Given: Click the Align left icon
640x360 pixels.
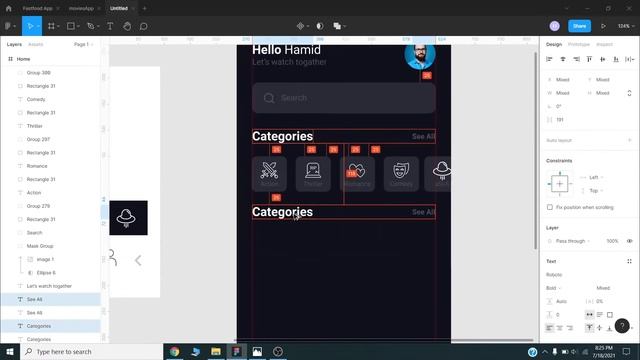Looking at the screenshot, I should point(549,59).
